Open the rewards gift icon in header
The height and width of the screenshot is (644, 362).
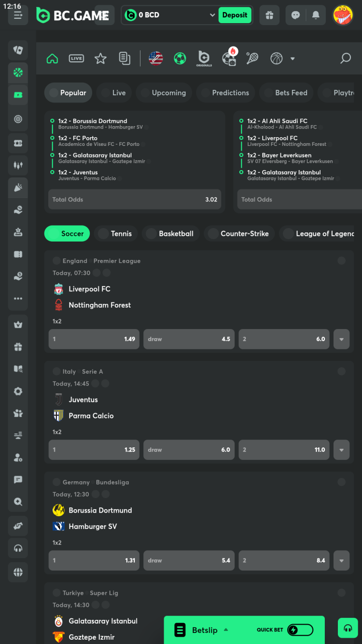pyautogui.click(x=269, y=15)
